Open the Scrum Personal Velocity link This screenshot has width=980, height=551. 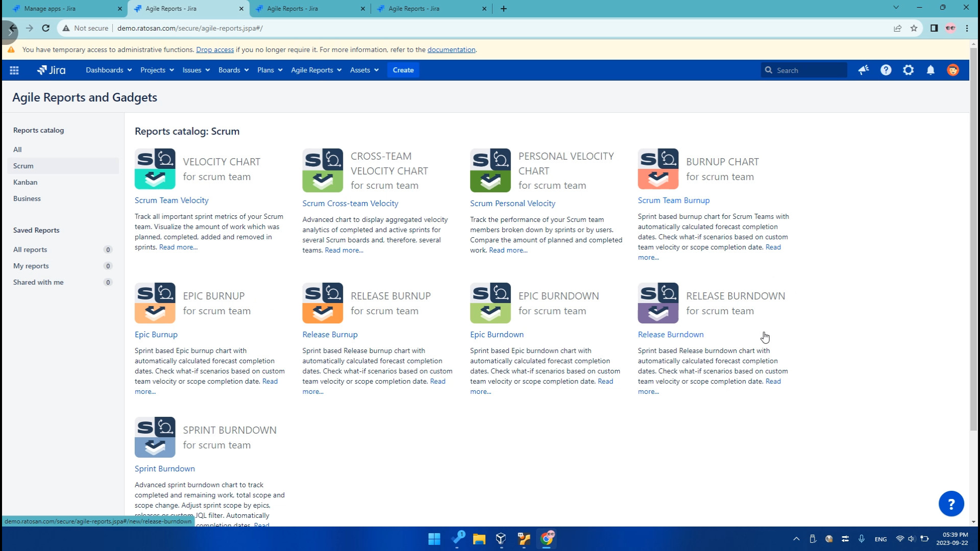[512, 204]
